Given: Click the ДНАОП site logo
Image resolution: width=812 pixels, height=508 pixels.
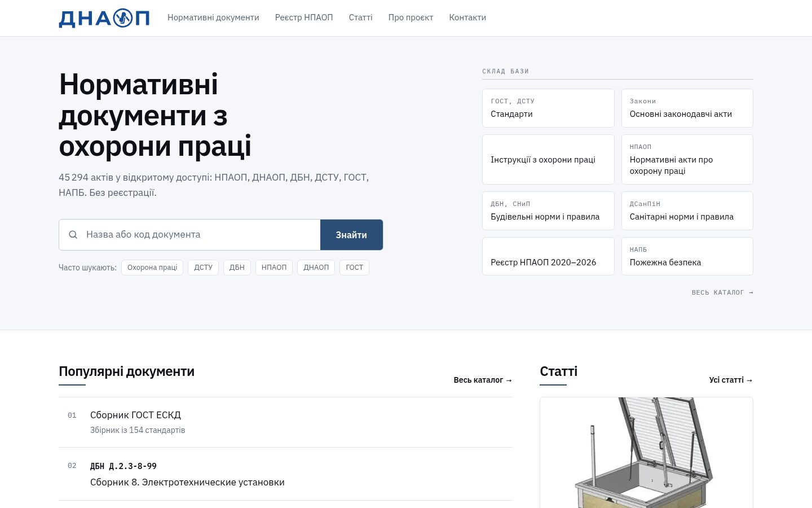Looking at the screenshot, I should pyautogui.click(x=104, y=18).
